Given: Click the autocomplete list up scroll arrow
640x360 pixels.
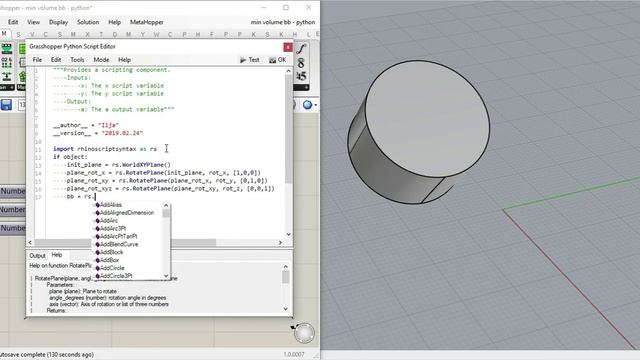Looking at the screenshot, I should pyautogui.click(x=166, y=205).
